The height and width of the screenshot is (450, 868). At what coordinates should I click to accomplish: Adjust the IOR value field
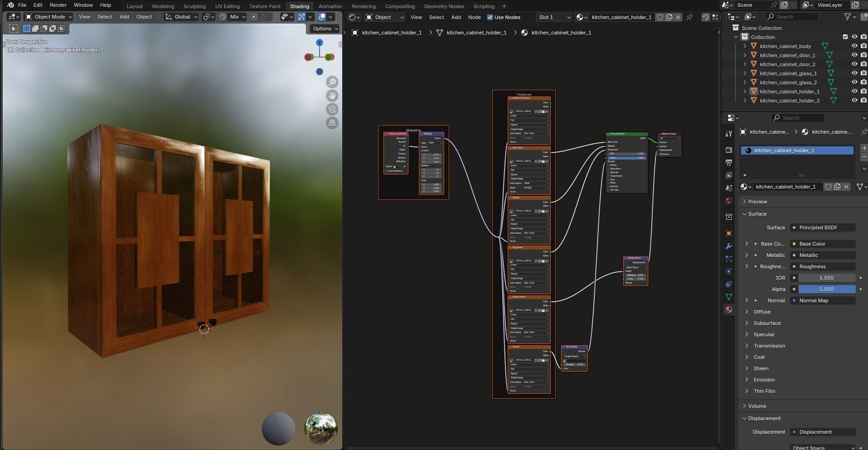pyautogui.click(x=827, y=278)
